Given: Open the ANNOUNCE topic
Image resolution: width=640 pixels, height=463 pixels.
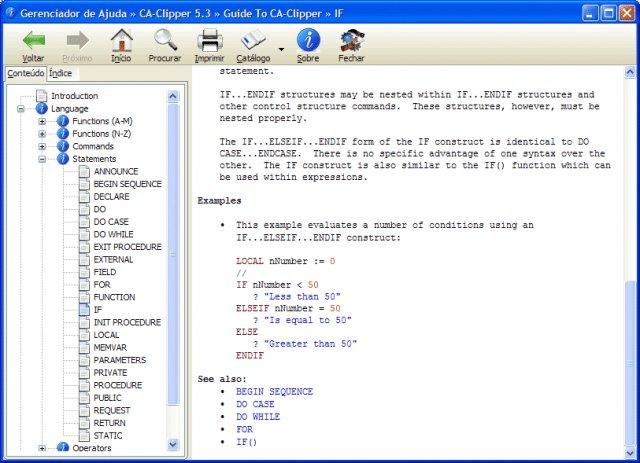Looking at the screenshot, I should click(x=116, y=171).
